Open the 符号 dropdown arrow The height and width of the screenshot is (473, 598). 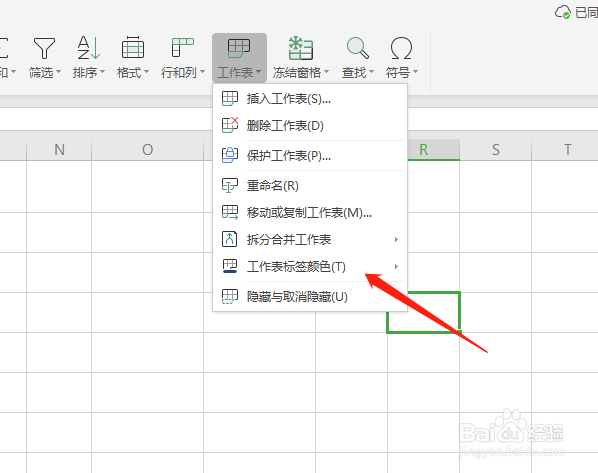click(x=415, y=71)
